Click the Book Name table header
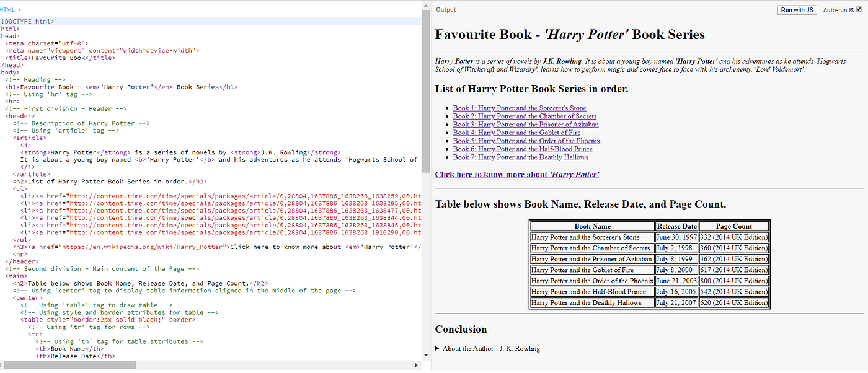Viewport: 868px width, 373px height. coord(593,226)
